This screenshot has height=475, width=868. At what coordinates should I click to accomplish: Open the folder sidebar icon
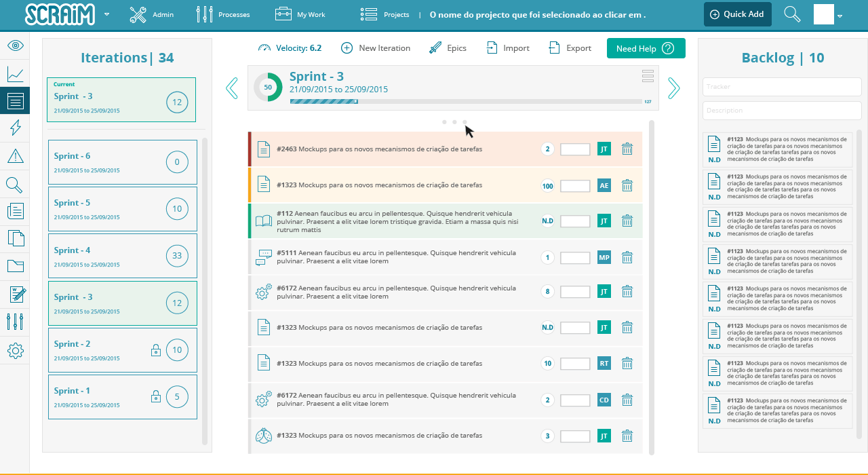15,265
